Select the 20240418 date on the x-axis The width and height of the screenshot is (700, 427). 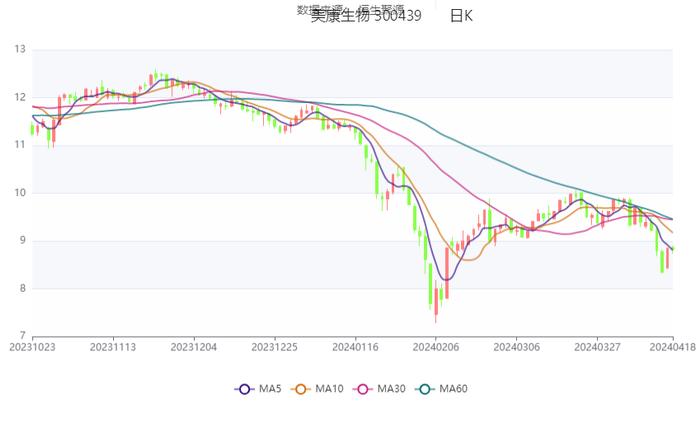pyautogui.click(x=670, y=347)
